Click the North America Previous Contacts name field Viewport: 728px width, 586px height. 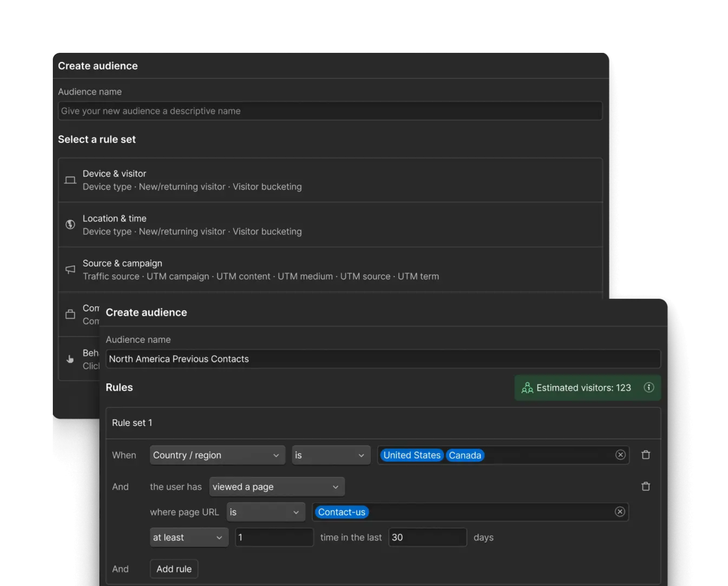pos(383,359)
